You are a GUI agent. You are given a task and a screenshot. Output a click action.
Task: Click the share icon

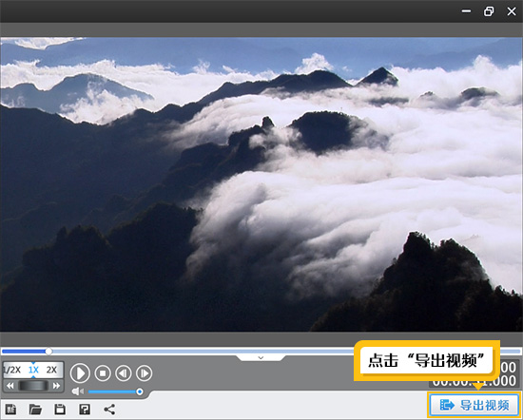pyautogui.click(x=109, y=409)
